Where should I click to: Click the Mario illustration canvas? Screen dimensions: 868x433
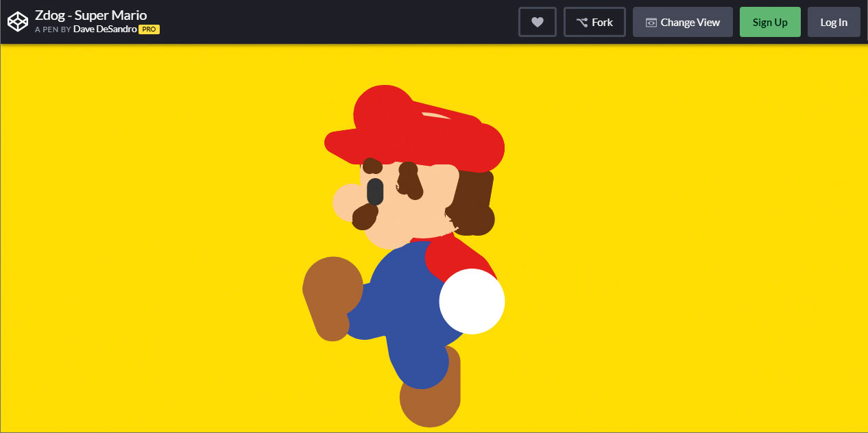point(434,238)
